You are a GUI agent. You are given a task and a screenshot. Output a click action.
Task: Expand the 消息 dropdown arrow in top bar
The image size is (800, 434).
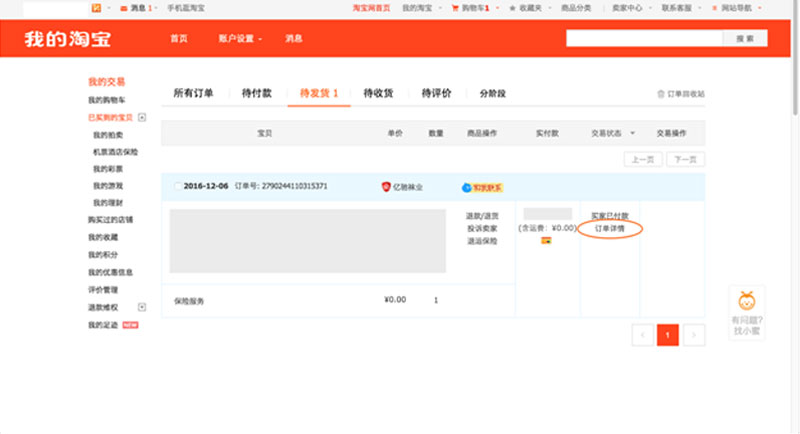(156, 8)
